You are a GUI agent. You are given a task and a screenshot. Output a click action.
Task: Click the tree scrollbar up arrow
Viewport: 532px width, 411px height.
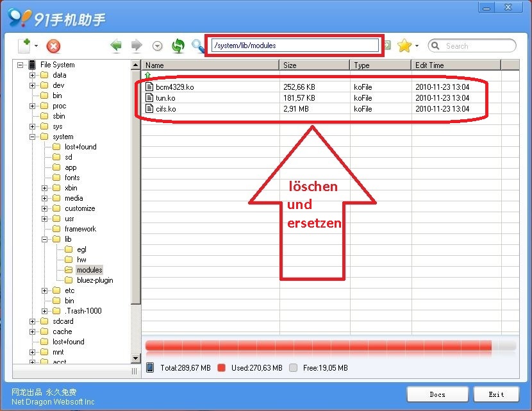click(135, 65)
